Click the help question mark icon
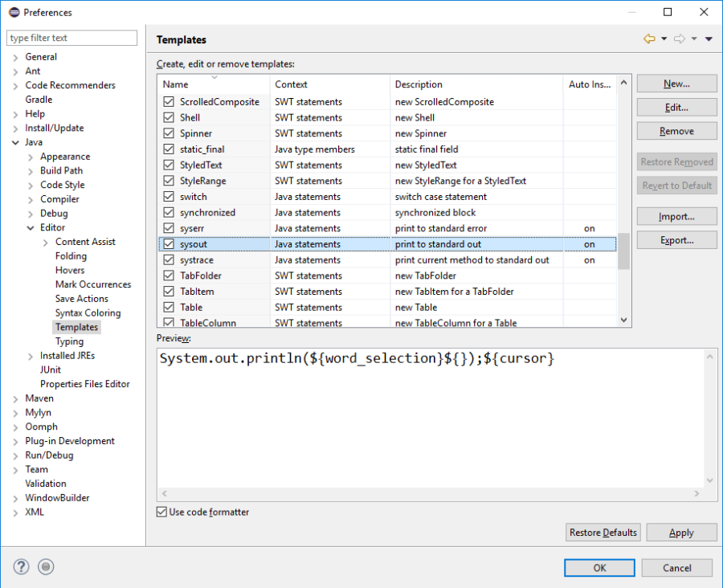This screenshot has height=588, width=723. tap(22, 567)
